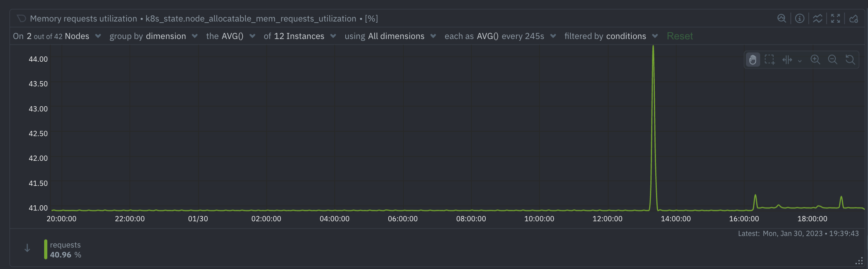Open the AVG() every 245s dropdown
This screenshot has height=269, width=868.
[x=500, y=36]
